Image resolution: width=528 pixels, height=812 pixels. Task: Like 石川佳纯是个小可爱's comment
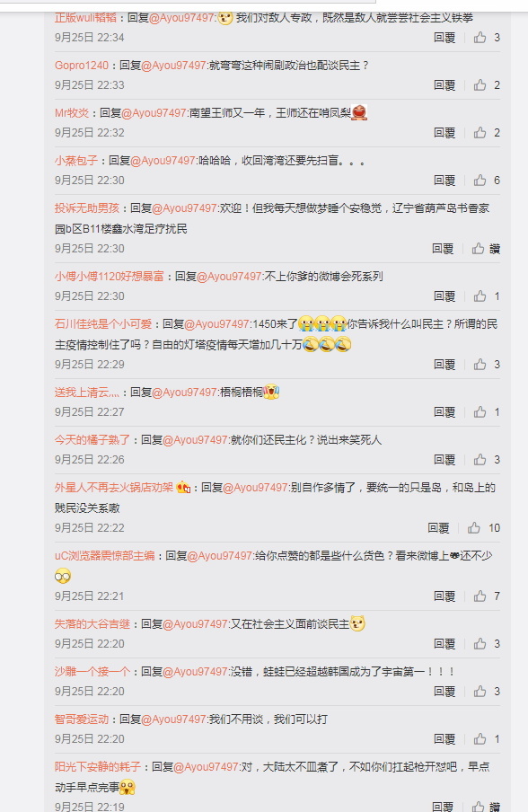click(x=480, y=365)
